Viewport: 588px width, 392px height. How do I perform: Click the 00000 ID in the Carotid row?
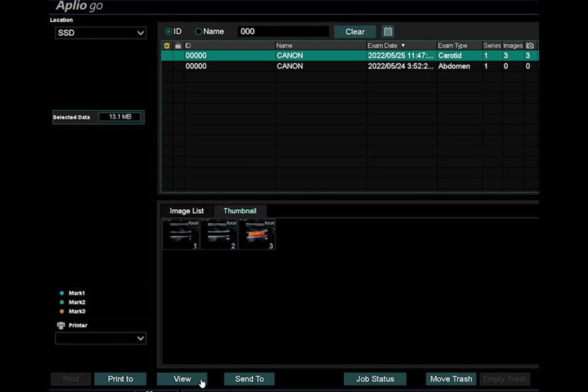pyautogui.click(x=196, y=56)
